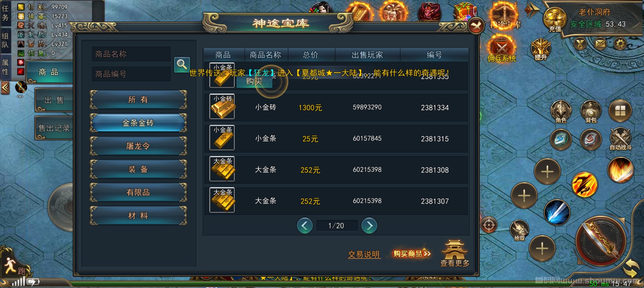Viewport: 644px width, 288px height.
Task: Open the 佣兵系统 mercenary icon
Action: pyautogui.click(x=502, y=49)
